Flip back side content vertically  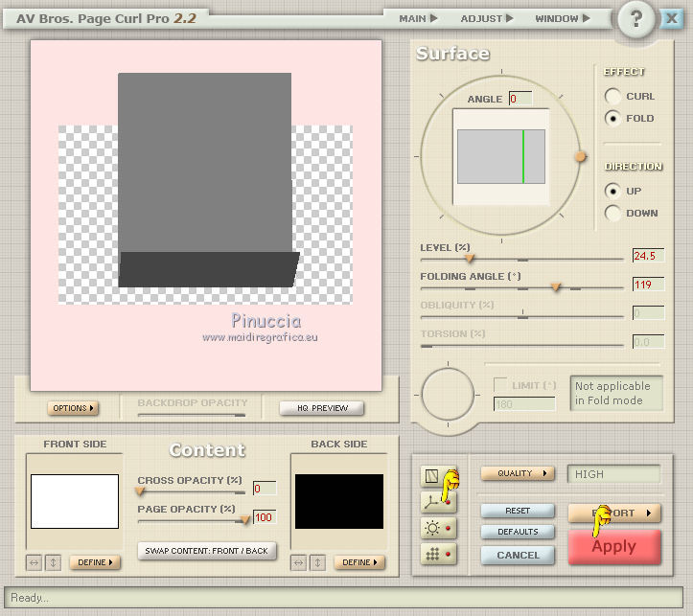pos(317,562)
